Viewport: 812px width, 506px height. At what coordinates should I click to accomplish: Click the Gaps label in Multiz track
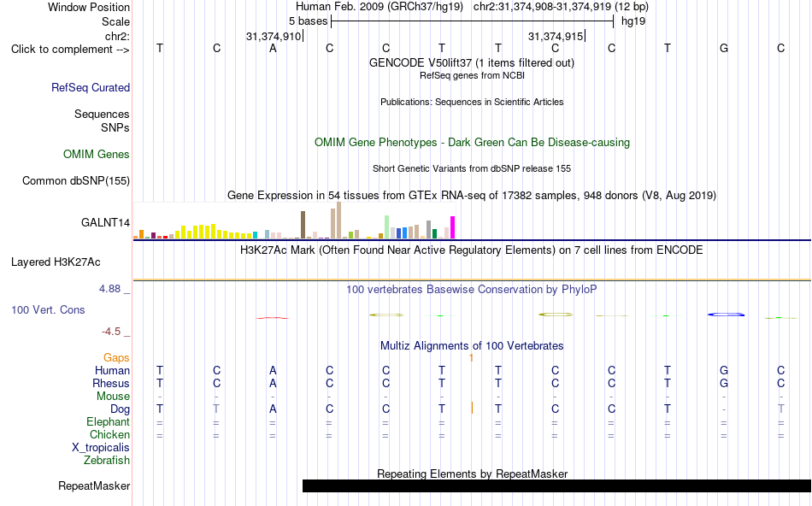coord(116,358)
